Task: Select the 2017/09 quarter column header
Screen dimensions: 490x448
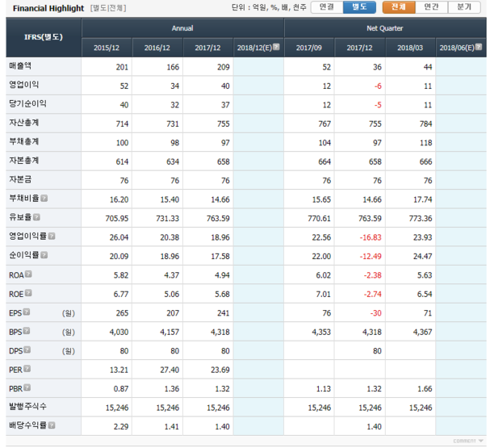Action: (x=308, y=48)
